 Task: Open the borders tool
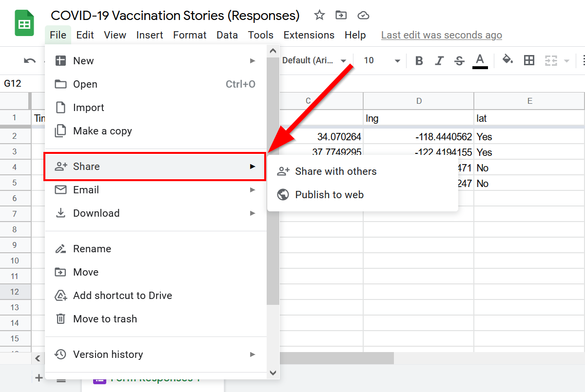(x=529, y=60)
